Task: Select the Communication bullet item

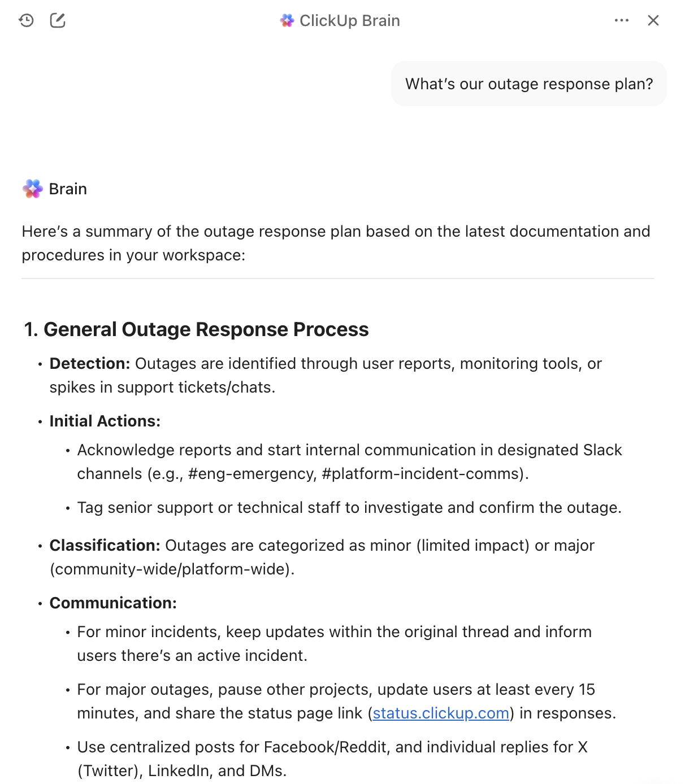Action: [x=112, y=603]
